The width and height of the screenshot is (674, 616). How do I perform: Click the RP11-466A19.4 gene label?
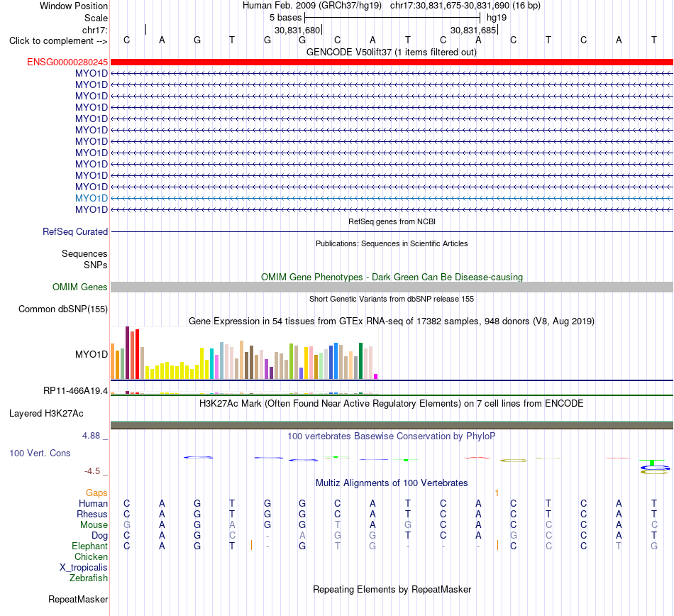pos(75,391)
